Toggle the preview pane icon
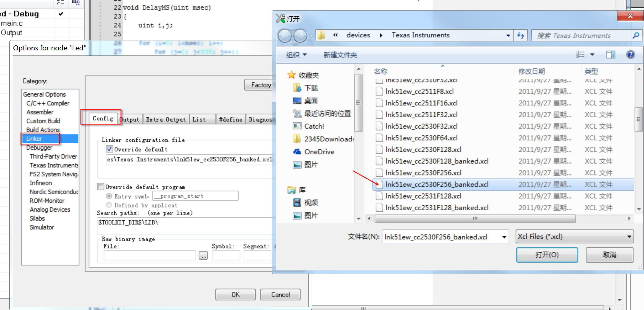This screenshot has height=310, width=644. (x=611, y=55)
